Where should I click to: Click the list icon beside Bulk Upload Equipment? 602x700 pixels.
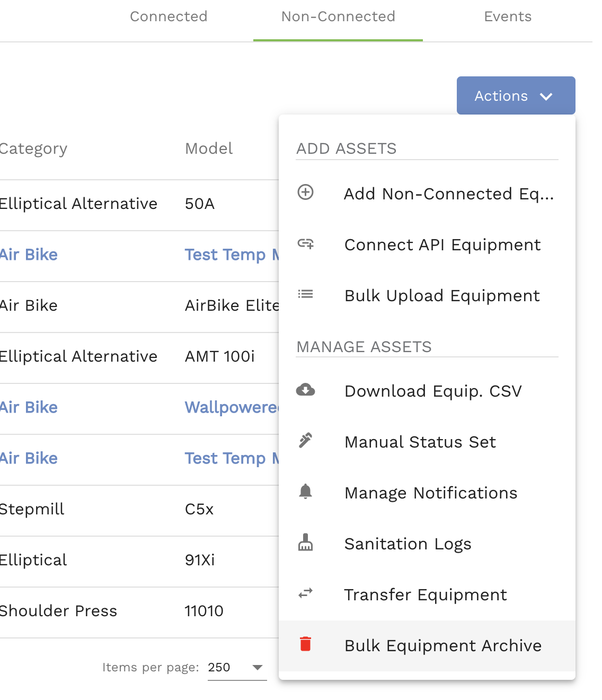(x=305, y=294)
